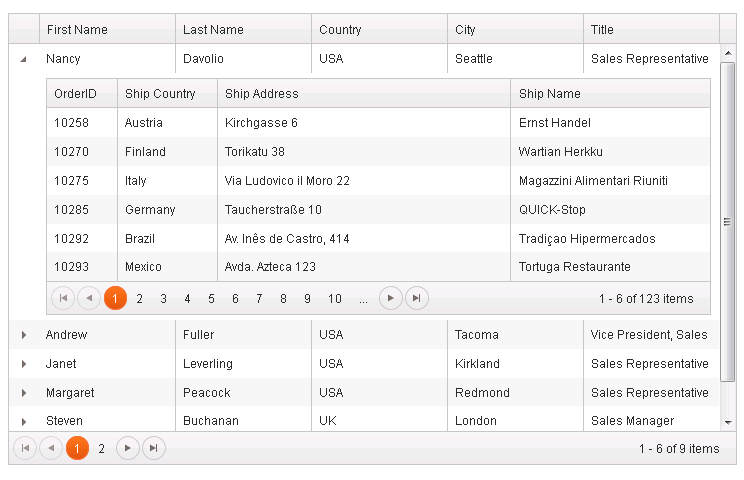Expand Andrew Fuller's row details
Screen dimensions: 744x480
click(x=23, y=335)
